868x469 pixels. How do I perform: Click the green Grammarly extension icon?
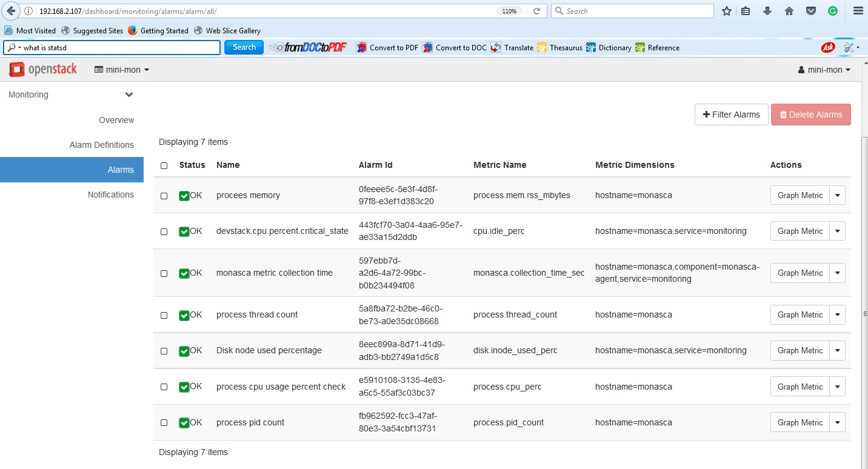[x=833, y=11]
